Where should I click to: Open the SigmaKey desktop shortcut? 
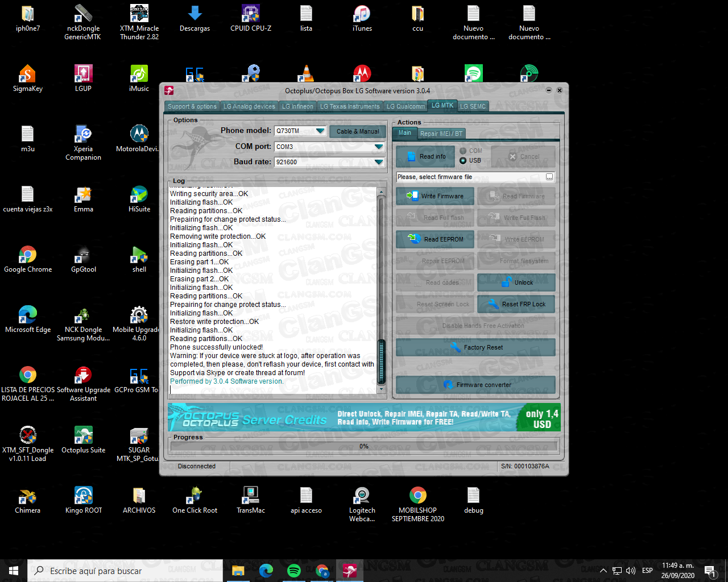(x=27, y=78)
